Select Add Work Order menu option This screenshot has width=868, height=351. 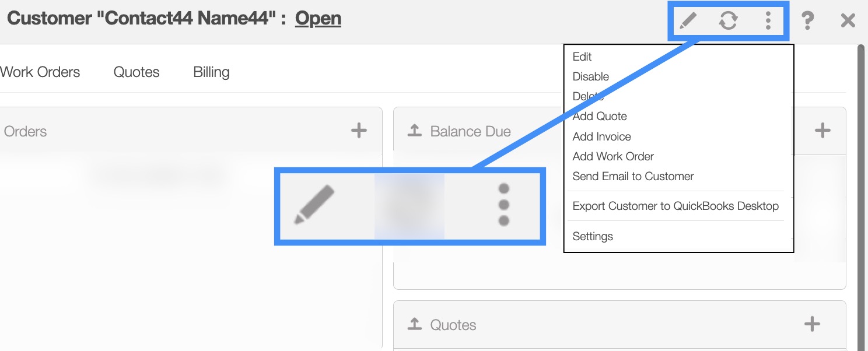tap(613, 156)
